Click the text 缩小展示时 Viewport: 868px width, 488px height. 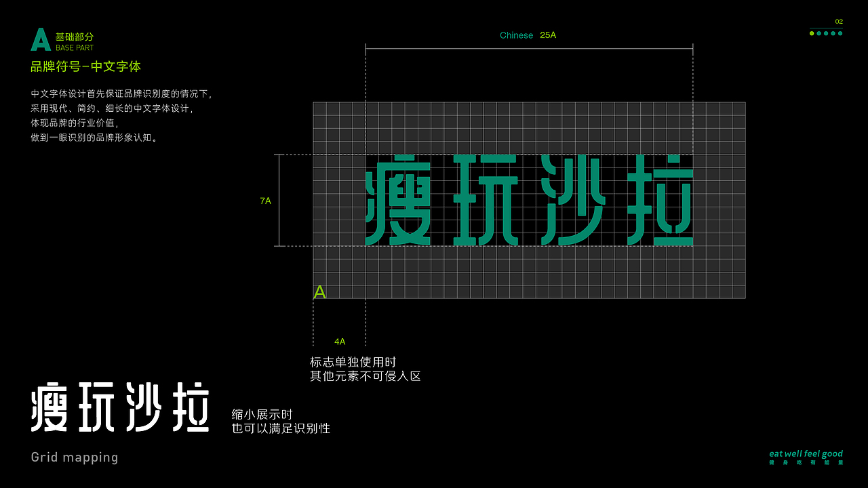262,414
